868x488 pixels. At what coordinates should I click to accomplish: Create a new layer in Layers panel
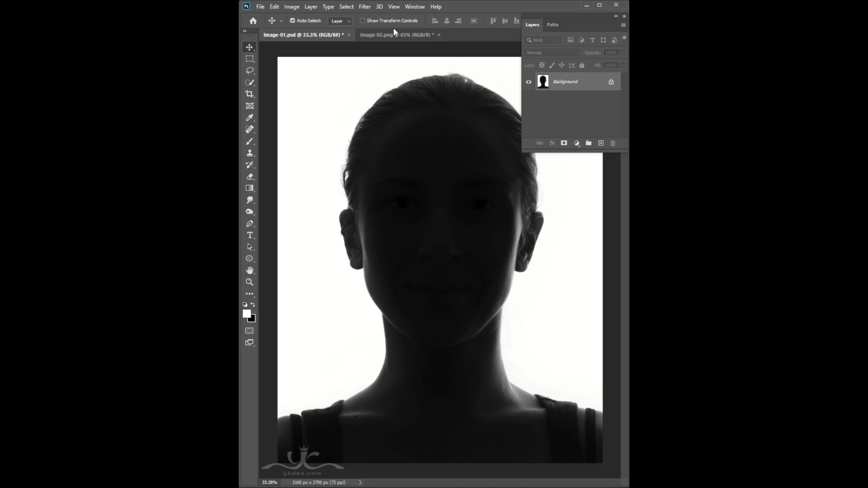click(x=601, y=143)
